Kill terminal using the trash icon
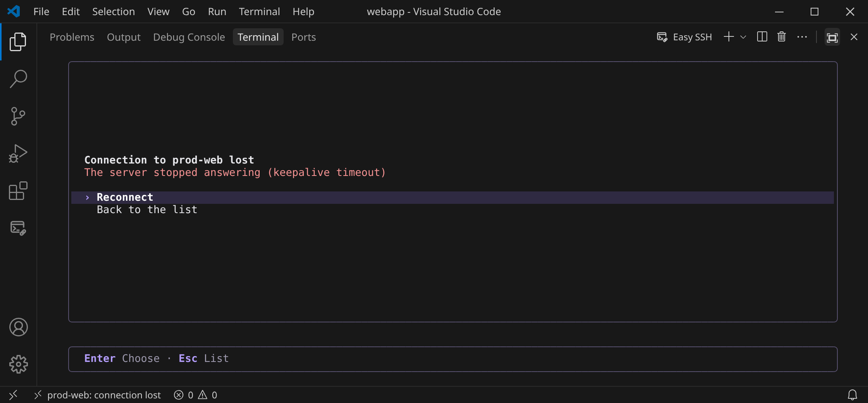 click(781, 37)
